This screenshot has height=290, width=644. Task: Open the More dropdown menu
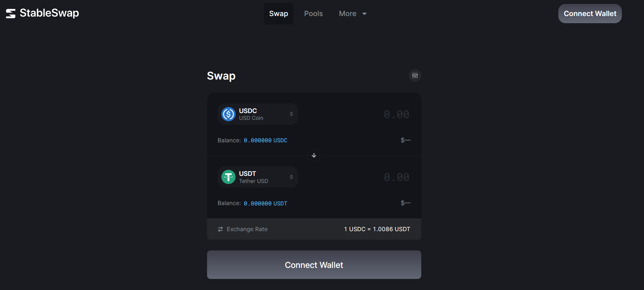click(x=353, y=14)
